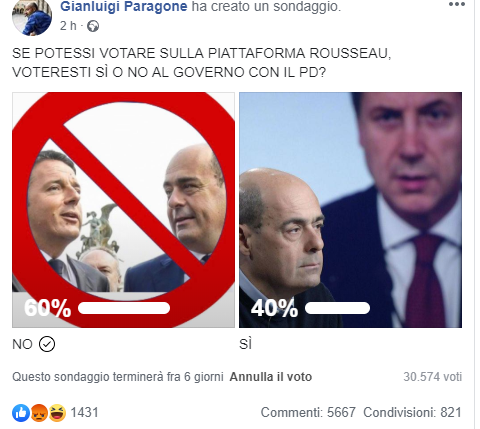
Task: View the 30.574 voti voter count
Action: [433, 377]
